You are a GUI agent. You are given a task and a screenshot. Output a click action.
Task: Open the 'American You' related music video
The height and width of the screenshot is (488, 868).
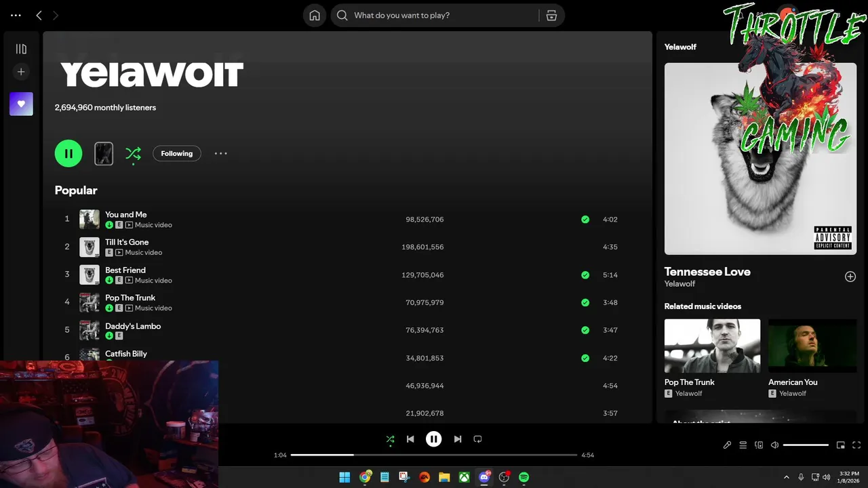(x=812, y=346)
